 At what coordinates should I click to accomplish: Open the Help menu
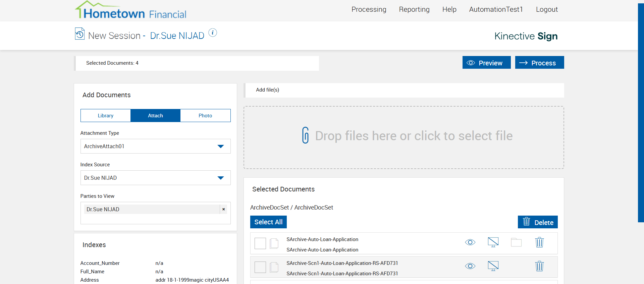(449, 9)
